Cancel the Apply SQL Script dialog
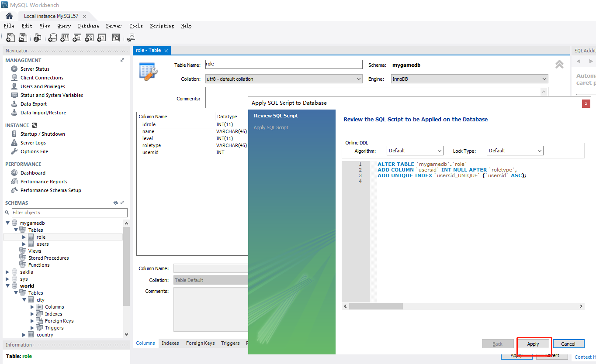Image resolution: width=596 pixels, height=364 pixels. pyautogui.click(x=568, y=344)
